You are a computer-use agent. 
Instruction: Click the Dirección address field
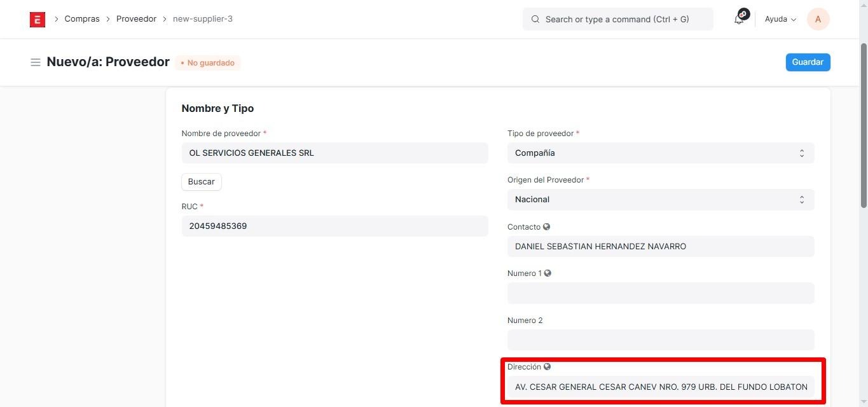pos(660,387)
